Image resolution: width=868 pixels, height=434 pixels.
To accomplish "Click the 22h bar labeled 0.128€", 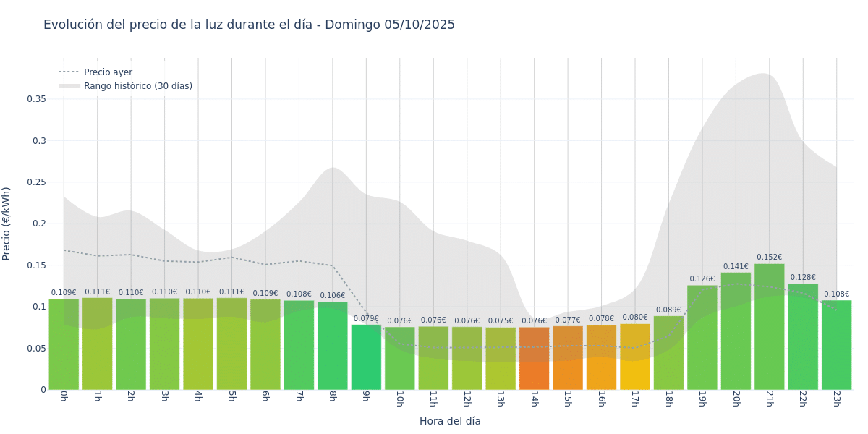I will [803, 336].
